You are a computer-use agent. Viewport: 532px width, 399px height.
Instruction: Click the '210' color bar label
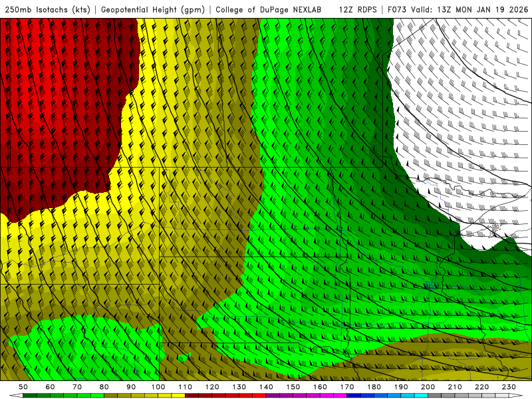click(x=455, y=387)
